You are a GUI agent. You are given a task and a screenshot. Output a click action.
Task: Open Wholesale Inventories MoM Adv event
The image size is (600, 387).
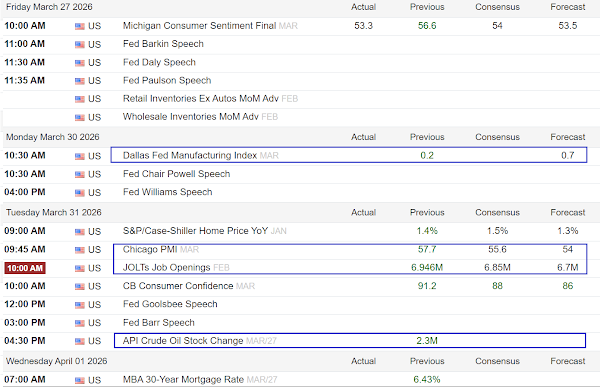[191, 116]
